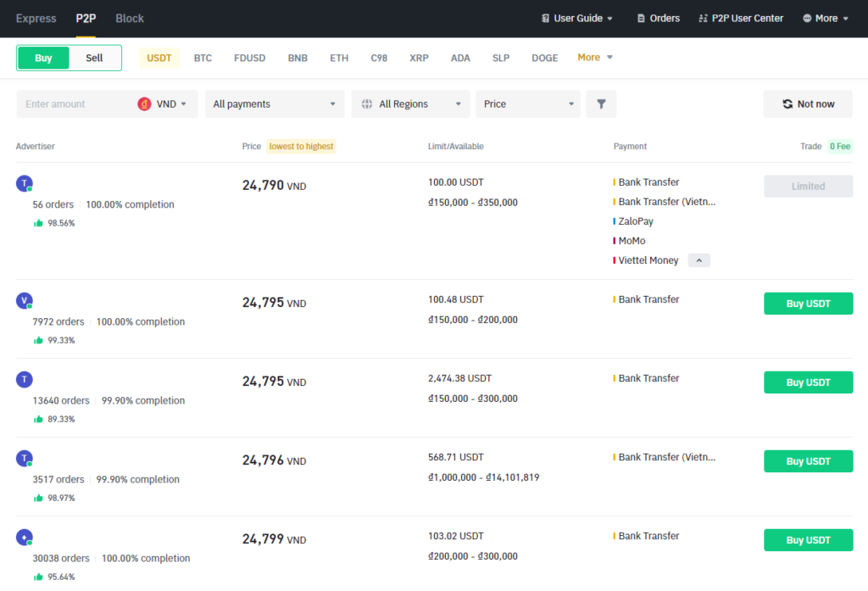Click thumbs-up icon next to 99.33%
Image resolution: width=868 pixels, height=591 pixels.
pyautogui.click(x=38, y=340)
